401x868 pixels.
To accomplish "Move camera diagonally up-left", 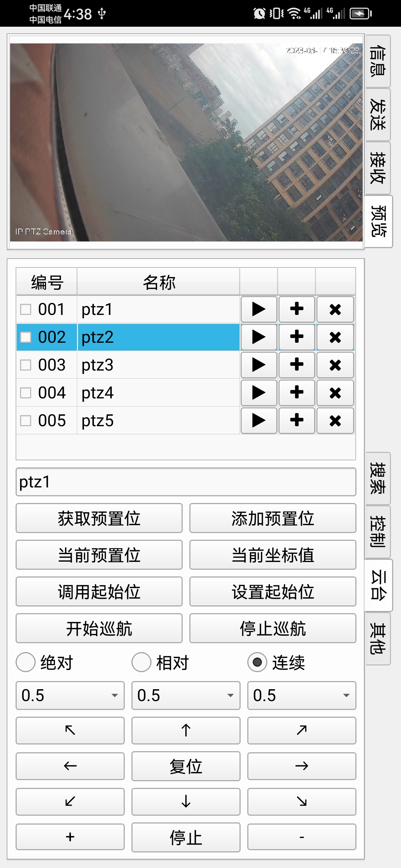I will 70,730.
